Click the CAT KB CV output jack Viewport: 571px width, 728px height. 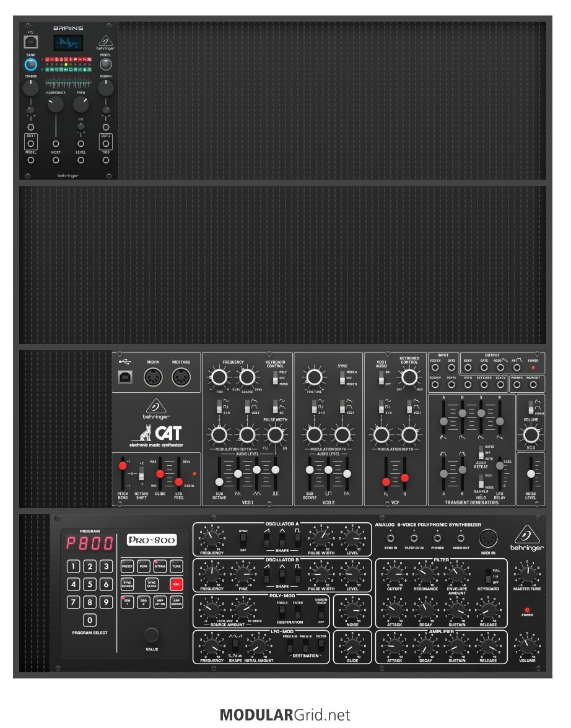tap(468, 367)
